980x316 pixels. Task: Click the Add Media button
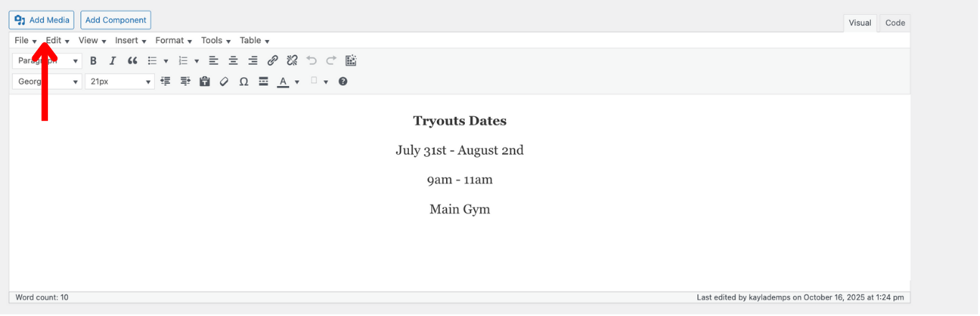42,20
